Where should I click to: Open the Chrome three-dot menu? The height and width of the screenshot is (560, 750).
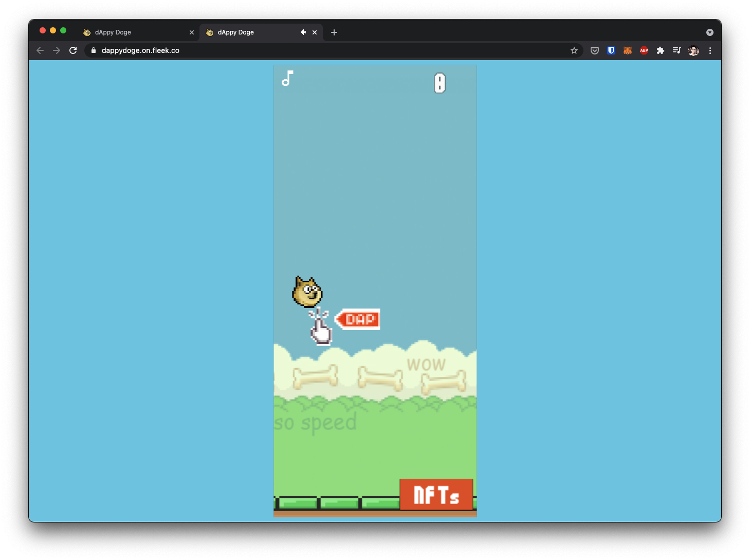tap(710, 50)
